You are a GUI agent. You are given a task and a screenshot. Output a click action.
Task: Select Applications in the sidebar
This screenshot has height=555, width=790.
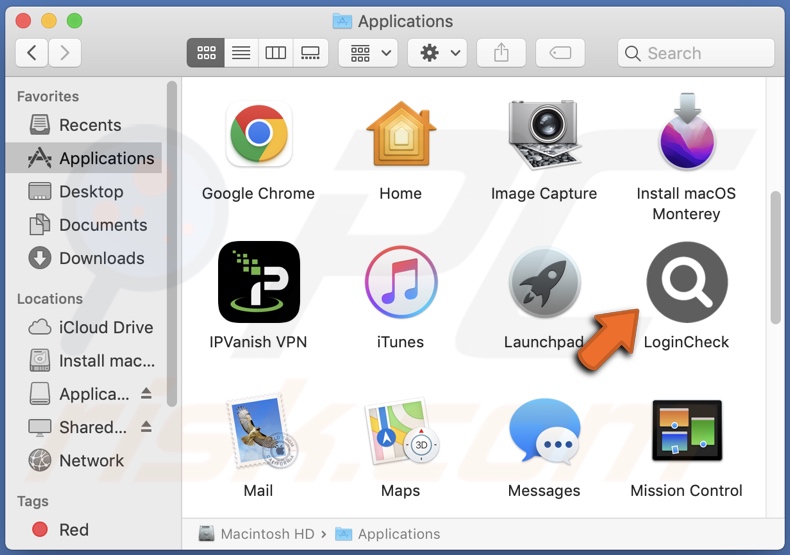[84, 158]
